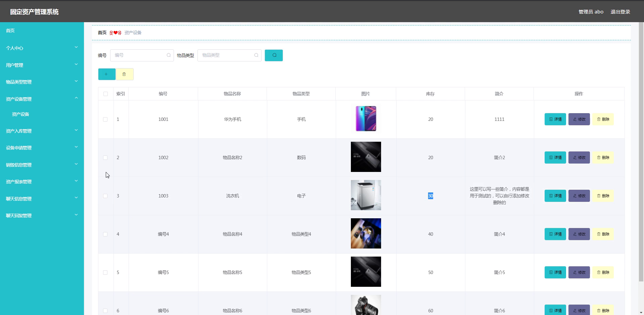Open 华为手机 phone thumbnail image

coord(366,119)
